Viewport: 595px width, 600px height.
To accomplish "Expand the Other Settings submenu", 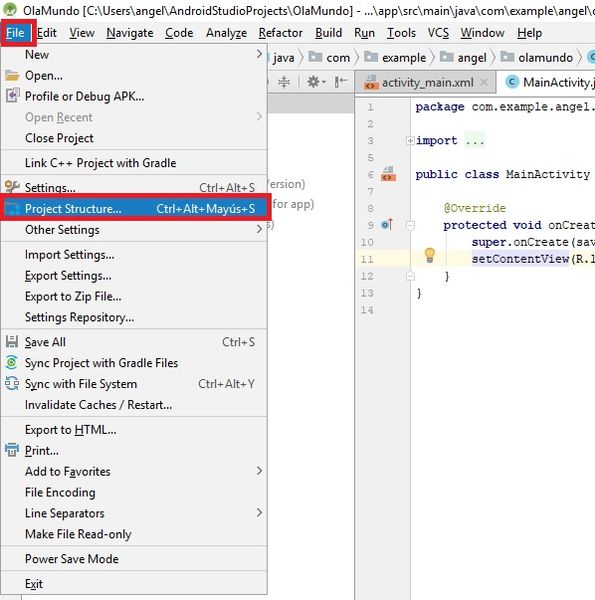I will [134, 230].
